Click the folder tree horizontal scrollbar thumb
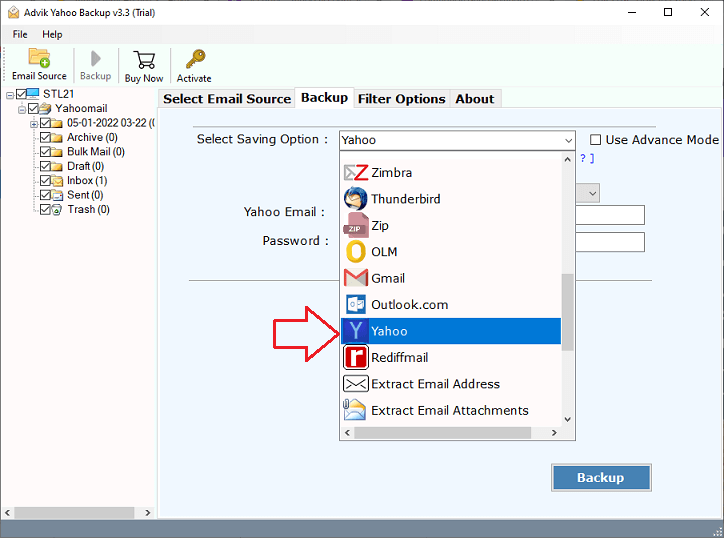 tap(74, 513)
